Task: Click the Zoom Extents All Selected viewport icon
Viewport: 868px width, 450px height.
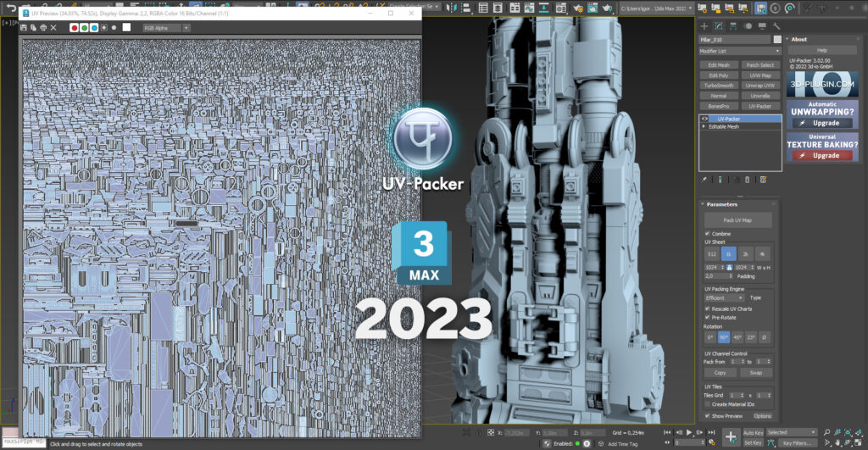Action: [x=859, y=432]
